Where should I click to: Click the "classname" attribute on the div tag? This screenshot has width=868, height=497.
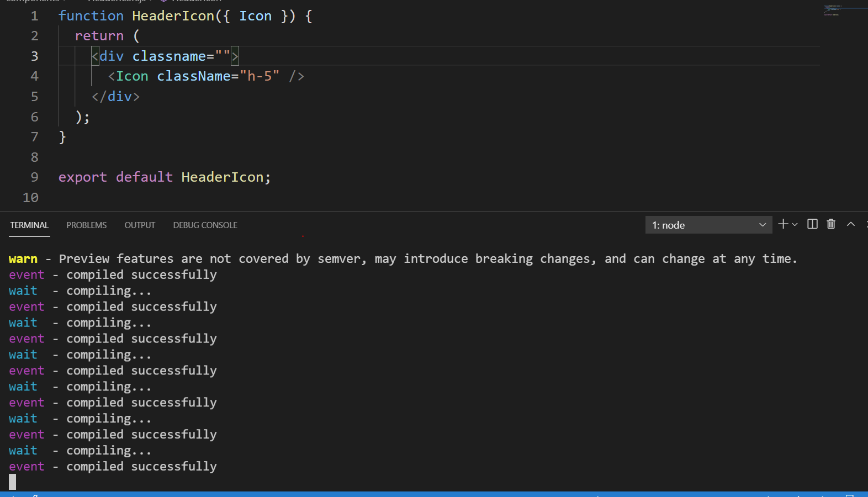coord(170,56)
